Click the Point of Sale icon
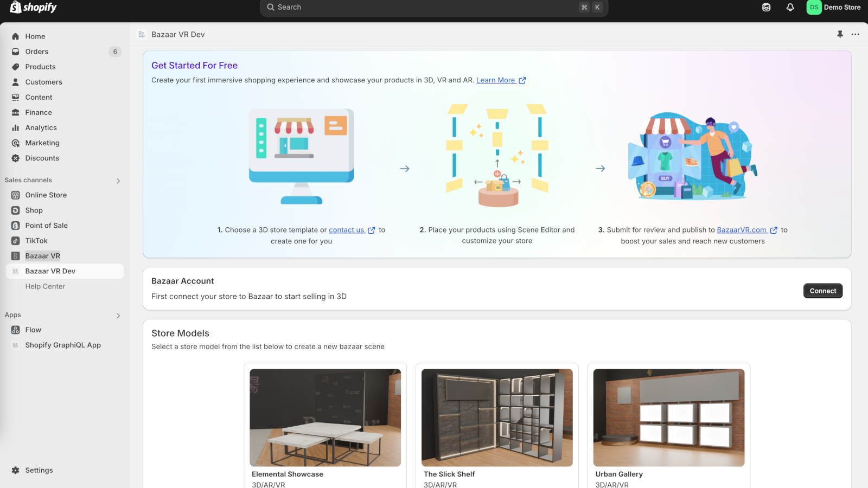868x488 pixels. (16, 226)
